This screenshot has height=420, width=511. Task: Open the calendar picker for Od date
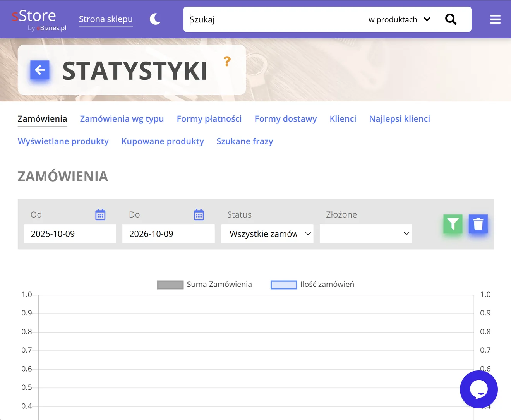(100, 214)
